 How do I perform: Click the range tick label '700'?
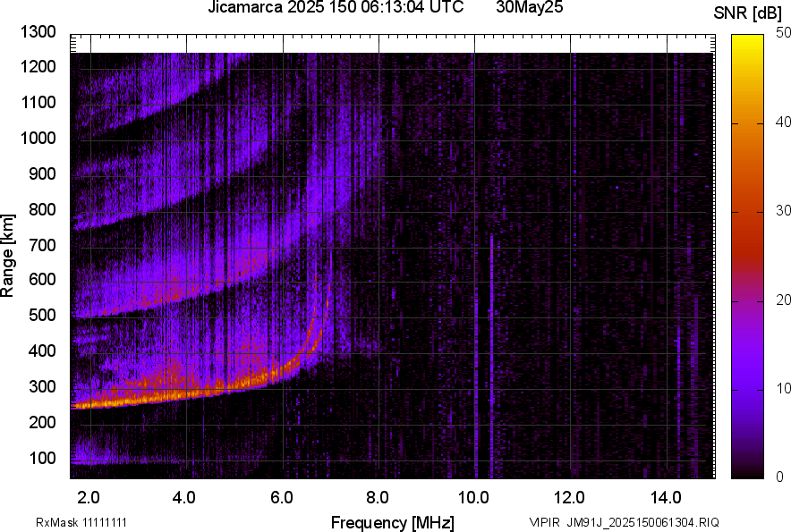(x=42, y=245)
